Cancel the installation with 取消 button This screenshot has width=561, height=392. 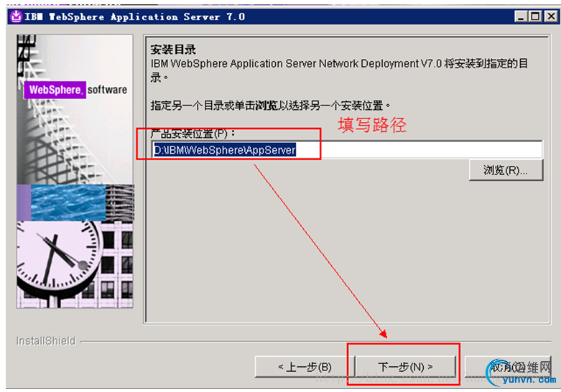508,367
